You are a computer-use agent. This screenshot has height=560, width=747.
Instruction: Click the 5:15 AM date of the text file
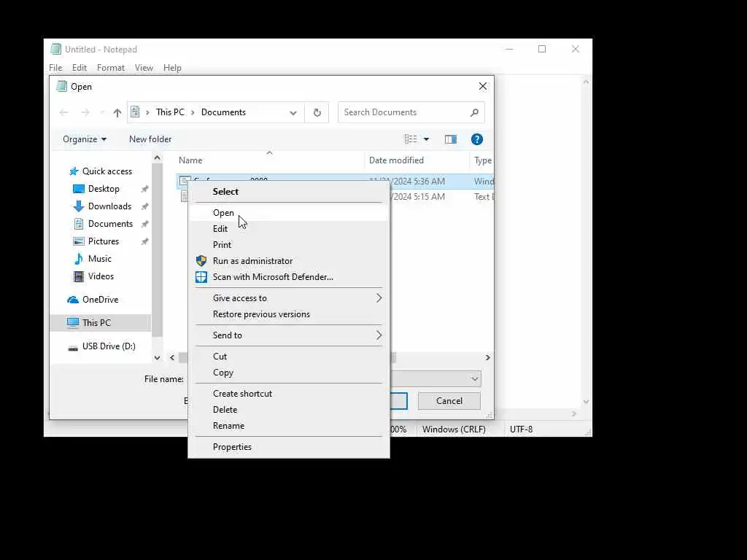click(x=418, y=197)
